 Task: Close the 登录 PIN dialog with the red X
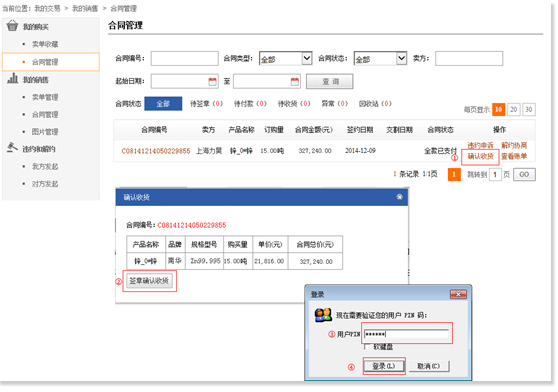tap(458, 294)
